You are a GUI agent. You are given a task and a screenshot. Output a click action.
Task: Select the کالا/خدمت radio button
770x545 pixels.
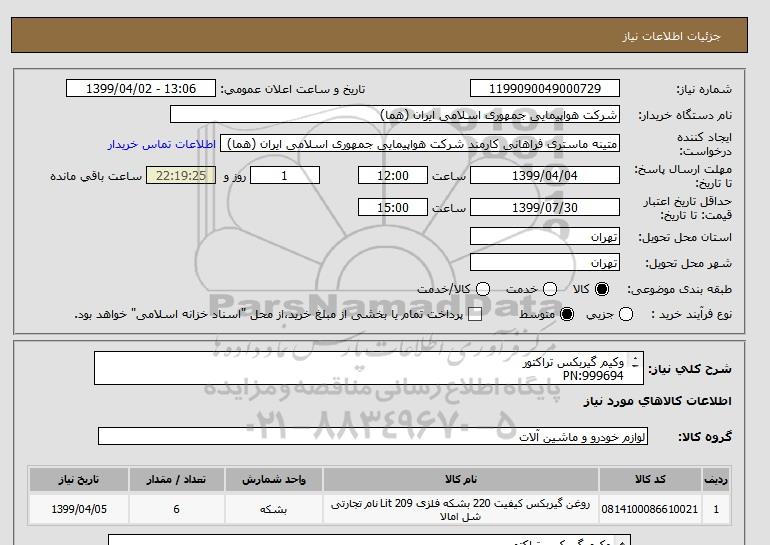click(x=483, y=289)
